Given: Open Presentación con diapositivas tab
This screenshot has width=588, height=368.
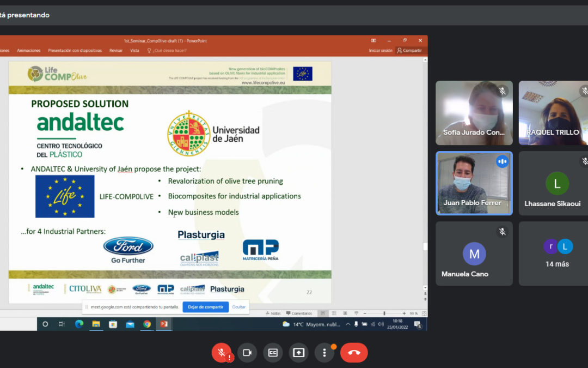Looking at the screenshot, I should [x=75, y=50].
